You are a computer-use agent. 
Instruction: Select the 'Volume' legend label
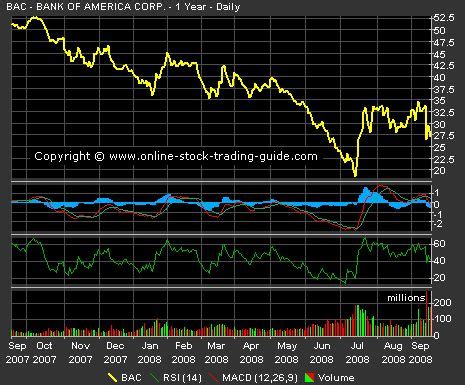(x=336, y=378)
